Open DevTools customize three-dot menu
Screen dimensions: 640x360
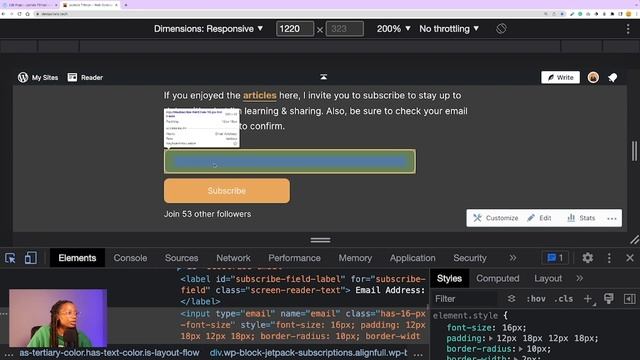click(609, 258)
